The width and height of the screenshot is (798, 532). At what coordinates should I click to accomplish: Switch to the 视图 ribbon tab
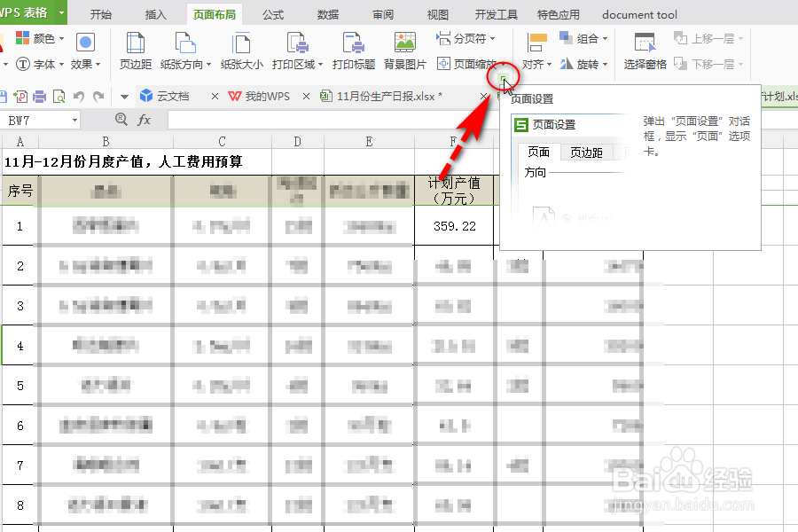438,15
